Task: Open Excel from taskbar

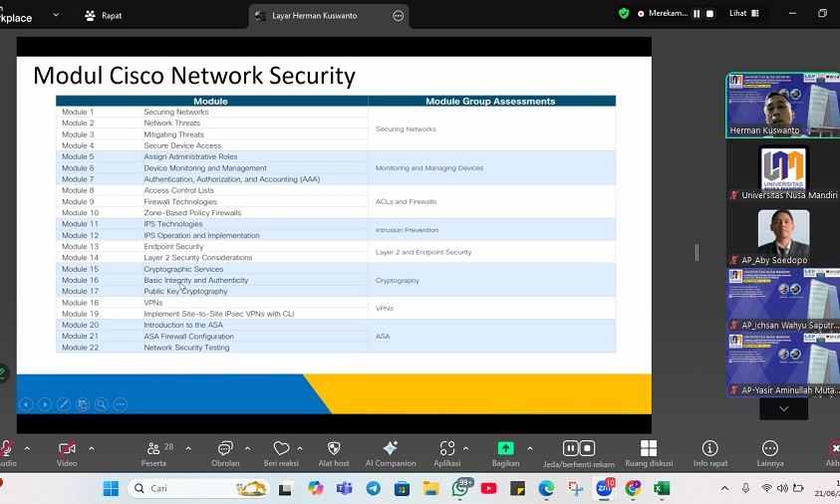Action: click(662, 488)
